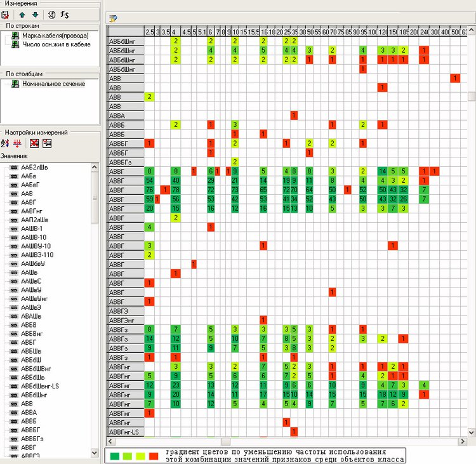
Task: Move selected dimension up with arrow
Action: (22, 14)
